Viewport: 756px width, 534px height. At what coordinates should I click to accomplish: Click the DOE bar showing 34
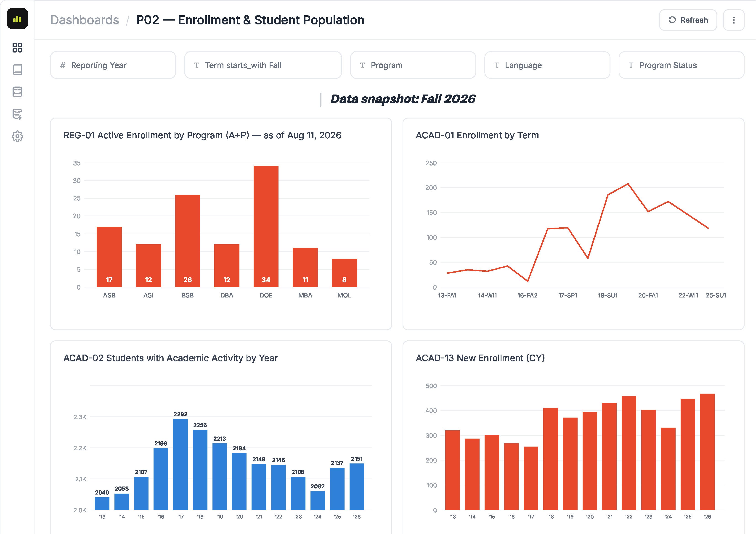[266, 226]
